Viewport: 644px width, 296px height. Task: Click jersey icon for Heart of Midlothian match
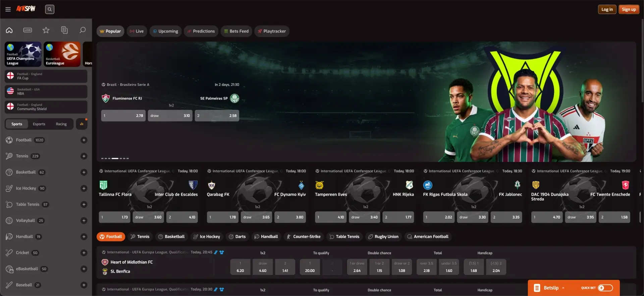222,252
